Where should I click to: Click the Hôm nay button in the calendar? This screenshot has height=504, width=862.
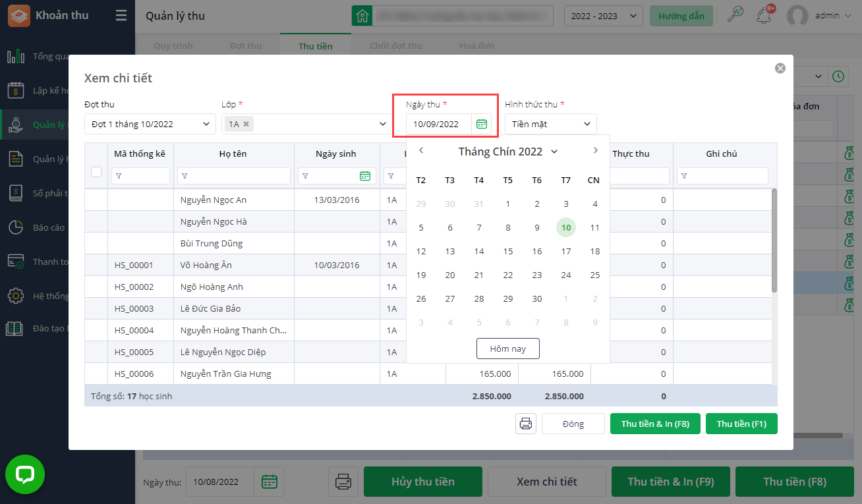pos(508,349)
